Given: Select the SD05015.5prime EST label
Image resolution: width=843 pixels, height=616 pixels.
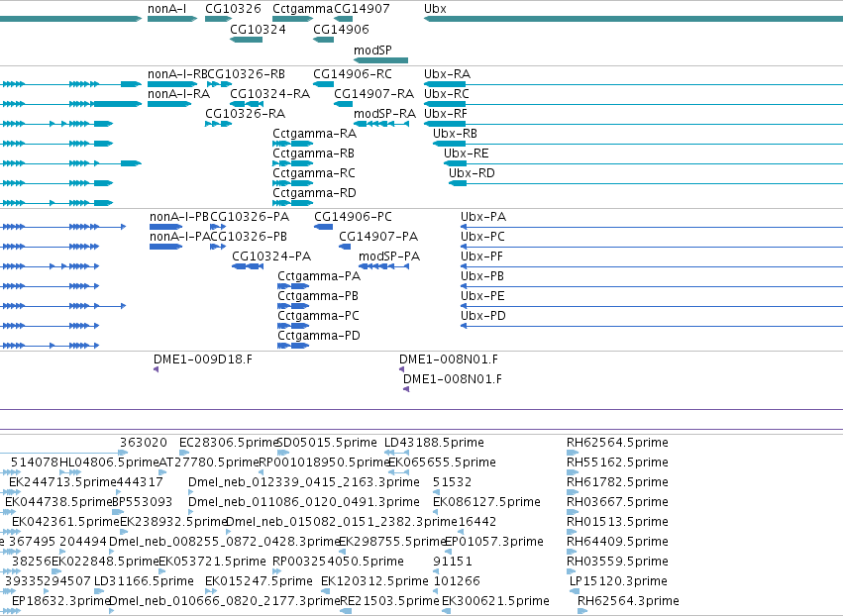Looking at the screenshot, I should click(327, 443).
